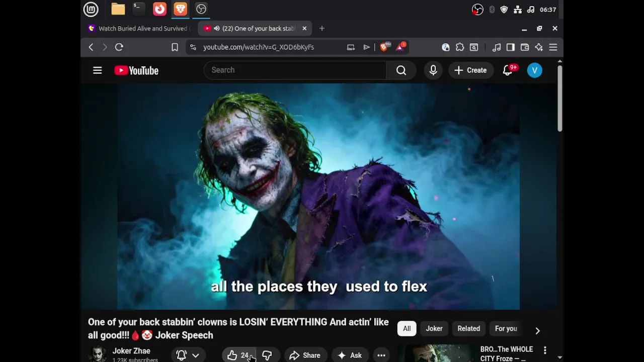
Task: Click the YouTube search magnifier button
Action: click(x=401, y=70)
